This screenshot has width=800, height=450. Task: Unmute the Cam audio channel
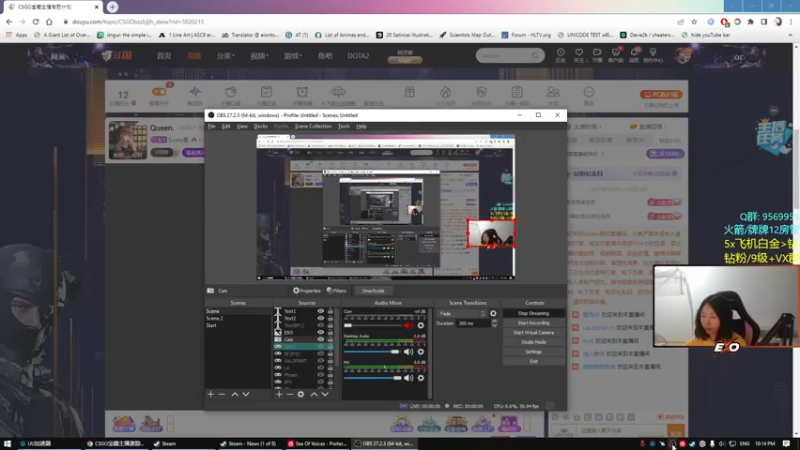pos(408,326)
